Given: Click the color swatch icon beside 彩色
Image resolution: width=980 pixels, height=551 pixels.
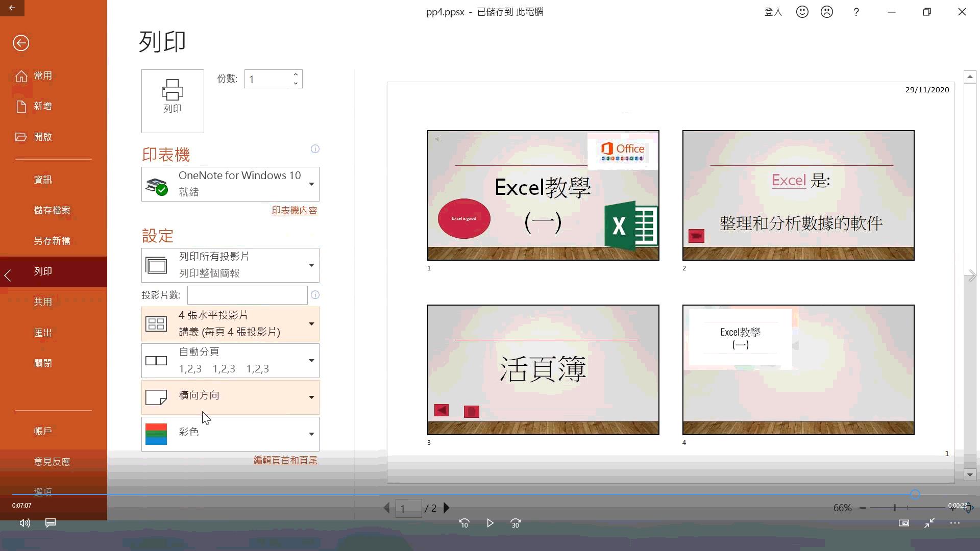Looking at the screenshot, I should [x=156, y=434].
